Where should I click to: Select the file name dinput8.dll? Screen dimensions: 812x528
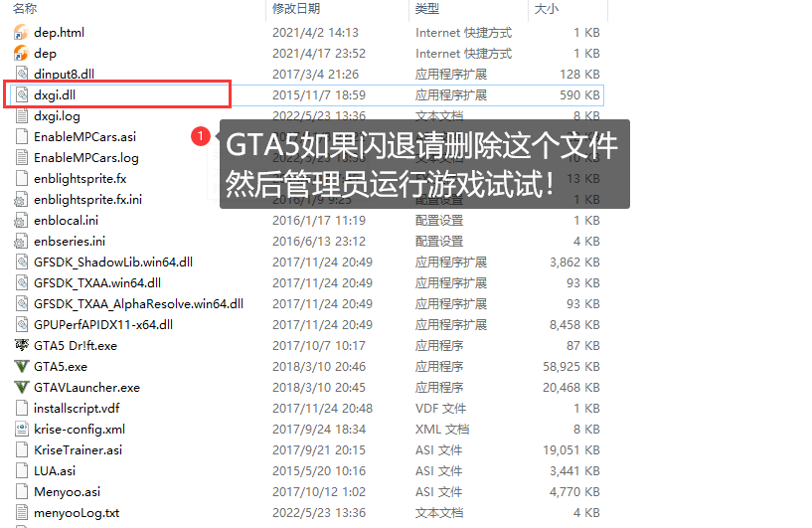[x=64, y=75]
